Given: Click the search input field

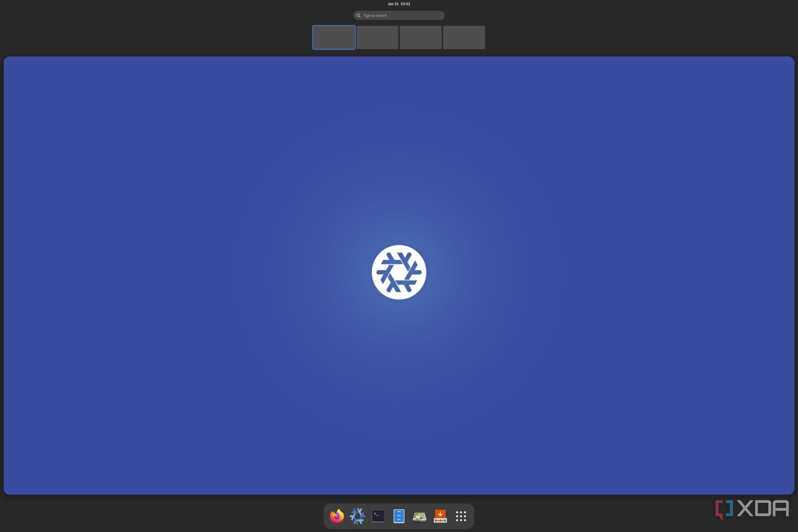Looking at the screenshot, I should [x=398, y=15].
